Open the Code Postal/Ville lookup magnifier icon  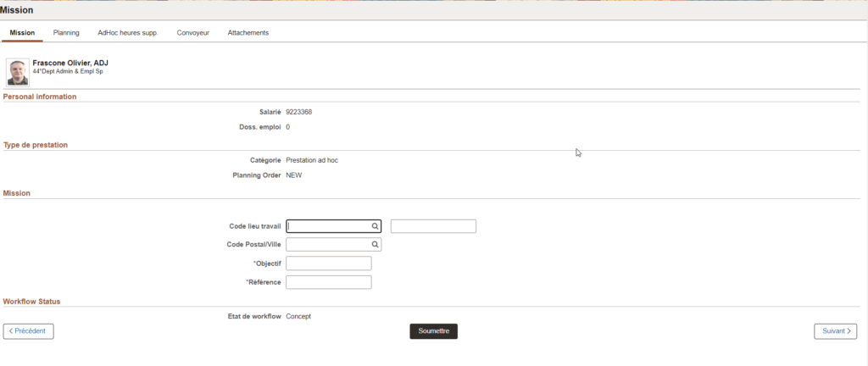click(375, 245)
